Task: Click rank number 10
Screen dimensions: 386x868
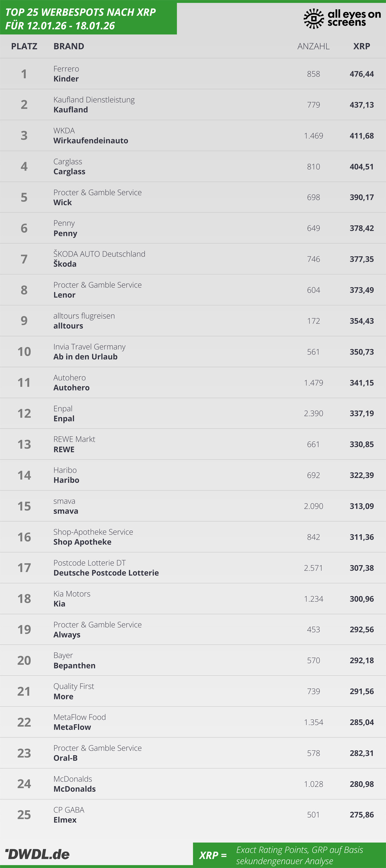Action: coord(24,351)
